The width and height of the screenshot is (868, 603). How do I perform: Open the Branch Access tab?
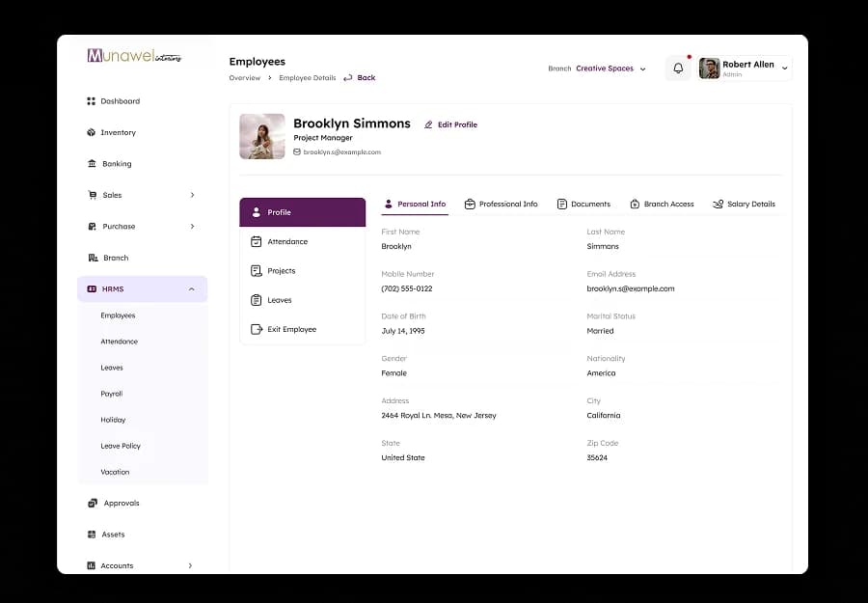[662, 204]
